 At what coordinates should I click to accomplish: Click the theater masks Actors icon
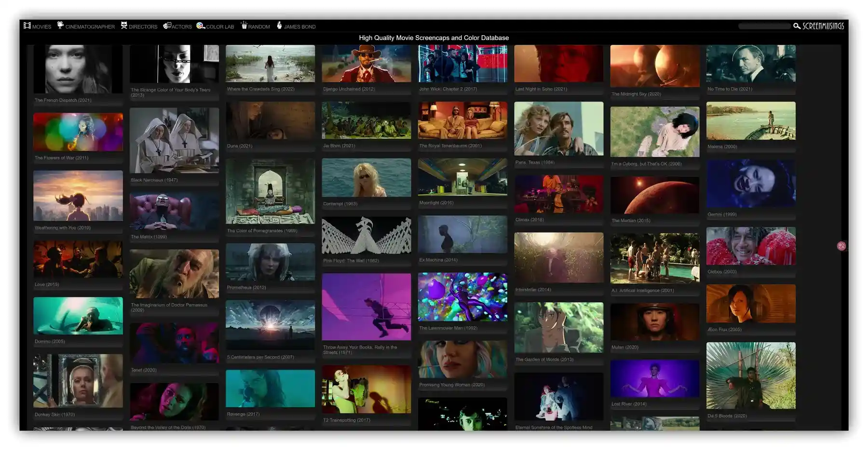[x=167, y=26]
